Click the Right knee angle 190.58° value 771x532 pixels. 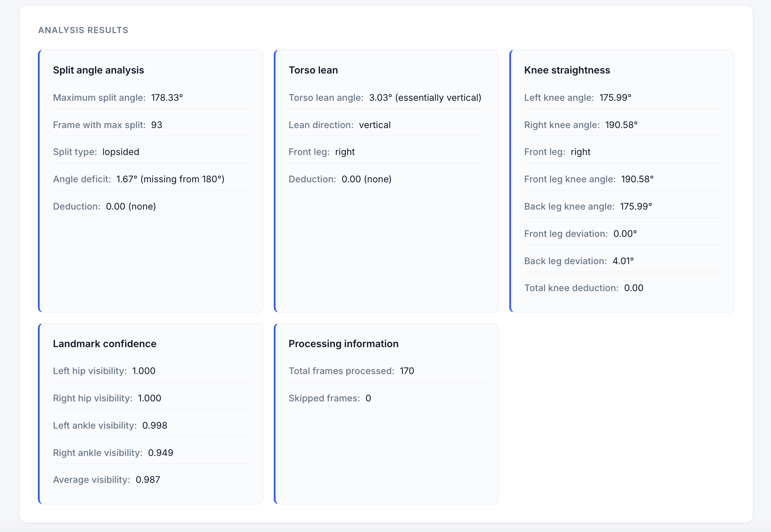tap(622, 124)
